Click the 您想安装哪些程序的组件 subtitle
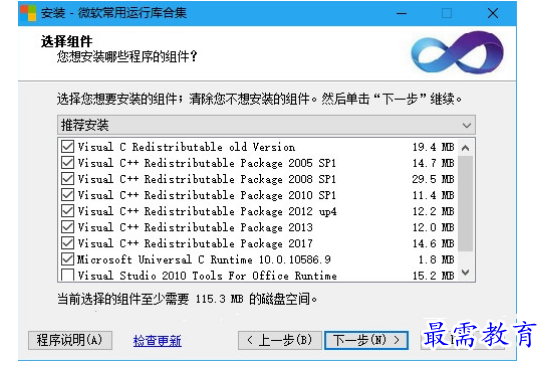This screenshot has width=545, height=366. pos(127,56)
